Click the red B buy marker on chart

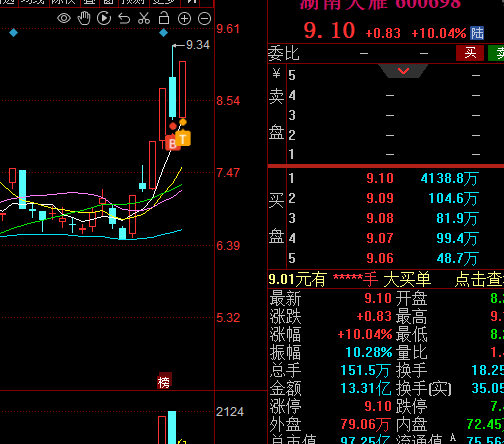[x=173, y=144]
